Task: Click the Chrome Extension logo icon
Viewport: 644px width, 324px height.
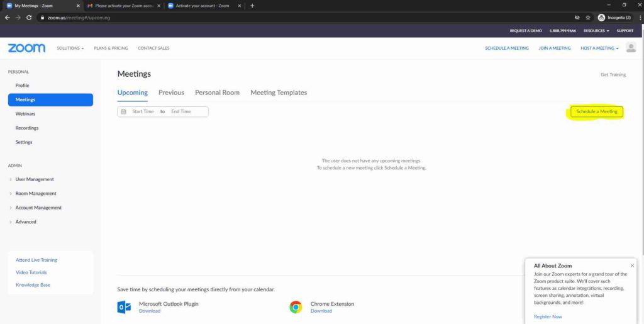Action: click(x=296, y=307)
